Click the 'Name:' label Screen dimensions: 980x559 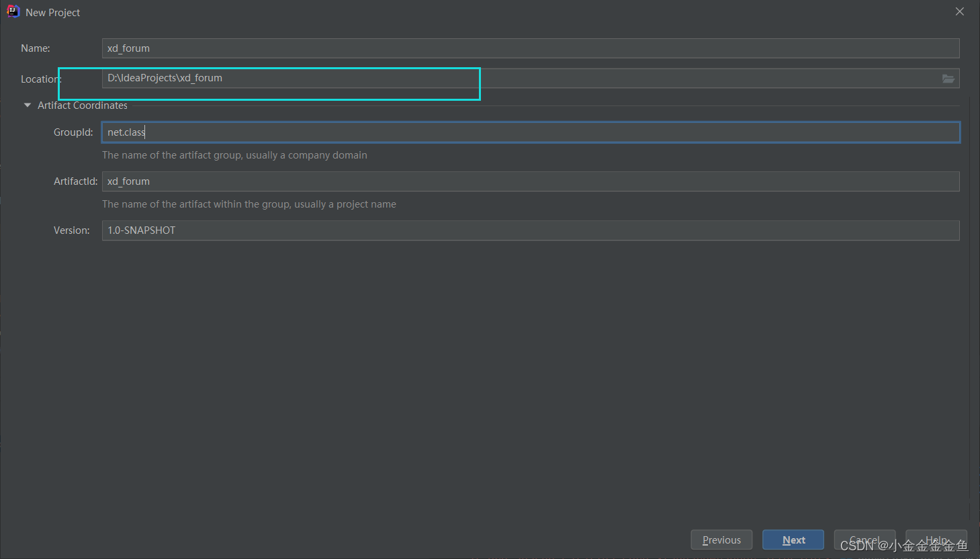[36, 48]
